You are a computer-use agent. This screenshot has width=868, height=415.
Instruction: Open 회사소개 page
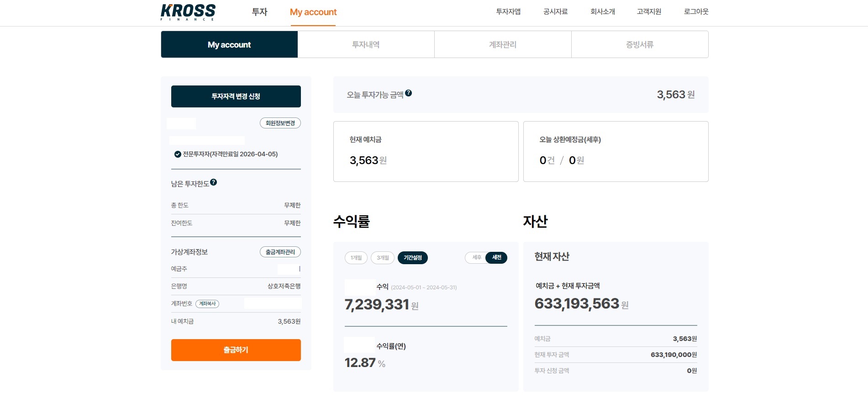pyautogui.click(x=603, y=11)
